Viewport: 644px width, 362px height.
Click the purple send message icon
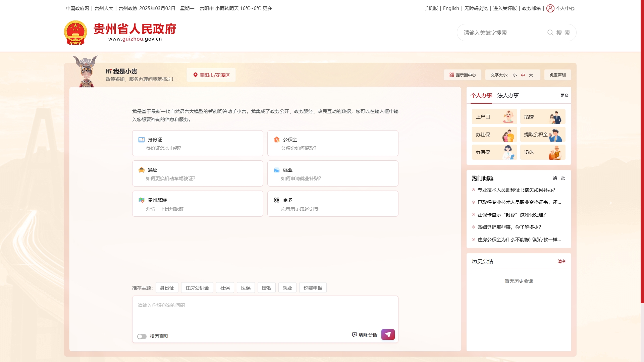[x=388, y=334]
